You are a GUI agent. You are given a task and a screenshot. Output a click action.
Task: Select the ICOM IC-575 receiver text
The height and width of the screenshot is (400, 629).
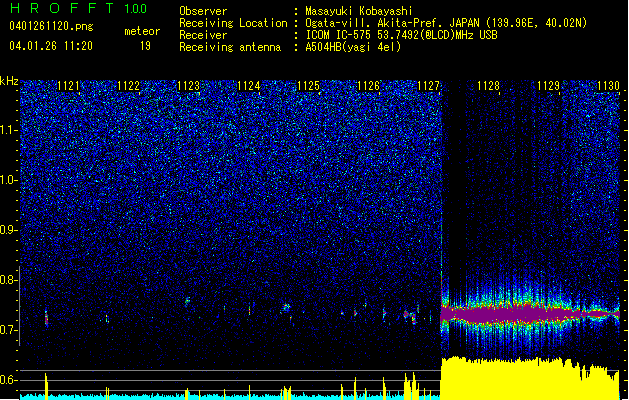pyautogui.click(x=402, y=35)
